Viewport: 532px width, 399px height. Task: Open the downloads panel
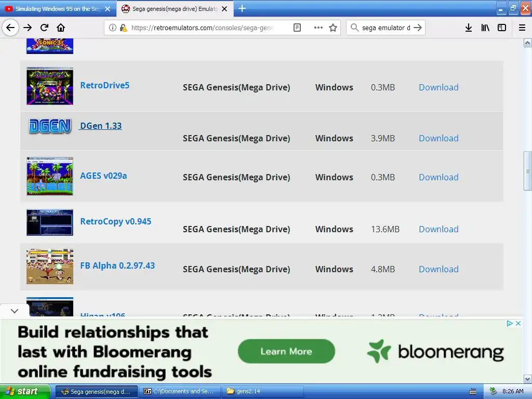click(x=469, y=28)
